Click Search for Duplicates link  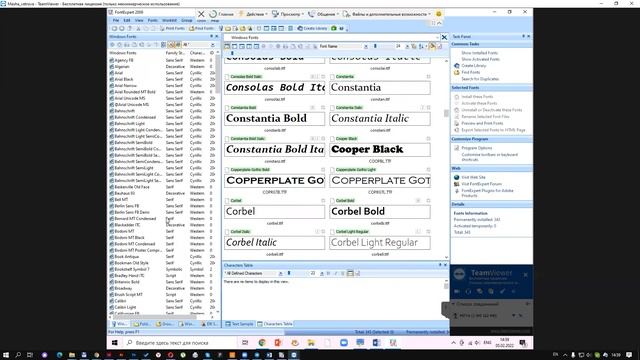[x=480, y=79]
